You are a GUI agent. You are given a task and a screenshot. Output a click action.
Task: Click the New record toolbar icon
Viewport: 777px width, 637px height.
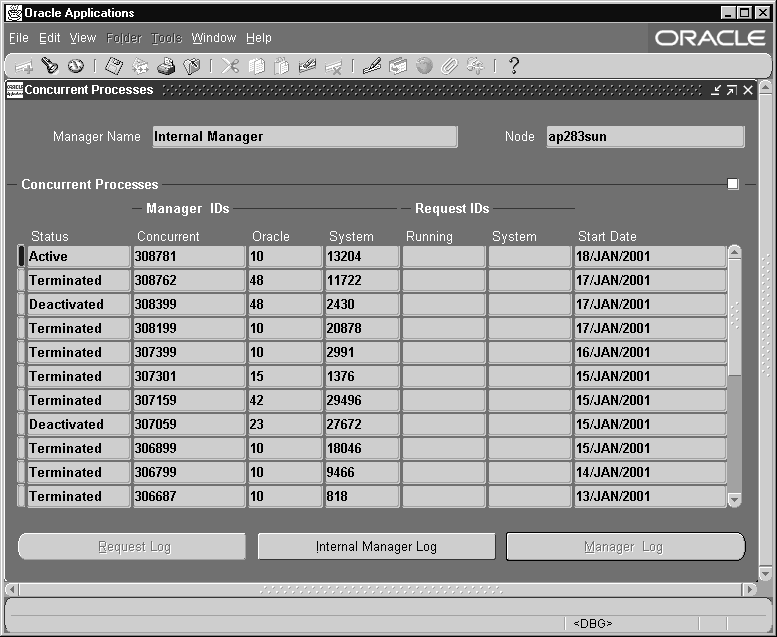pos(24,66)
